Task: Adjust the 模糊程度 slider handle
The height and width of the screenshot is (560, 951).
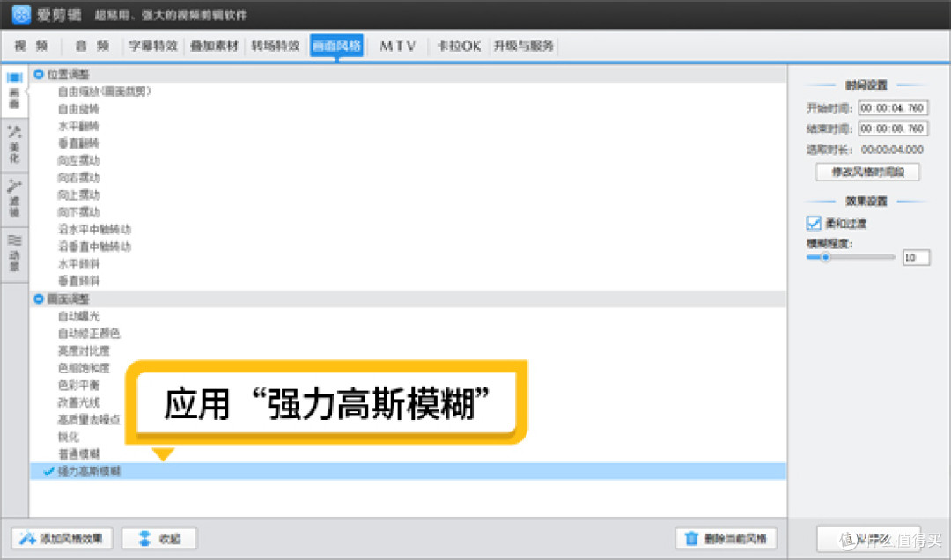Action: [x=825, y=257]
